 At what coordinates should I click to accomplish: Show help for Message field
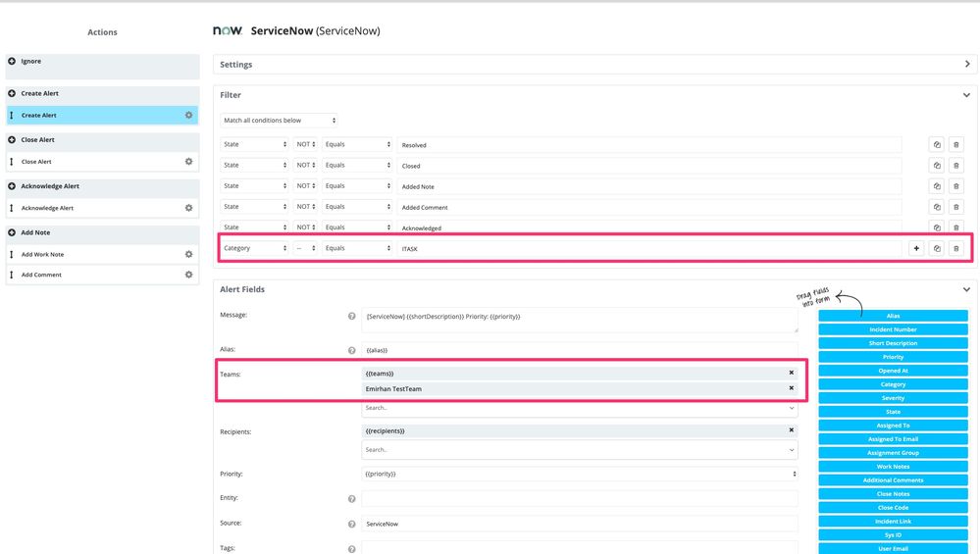pos(352,316)
